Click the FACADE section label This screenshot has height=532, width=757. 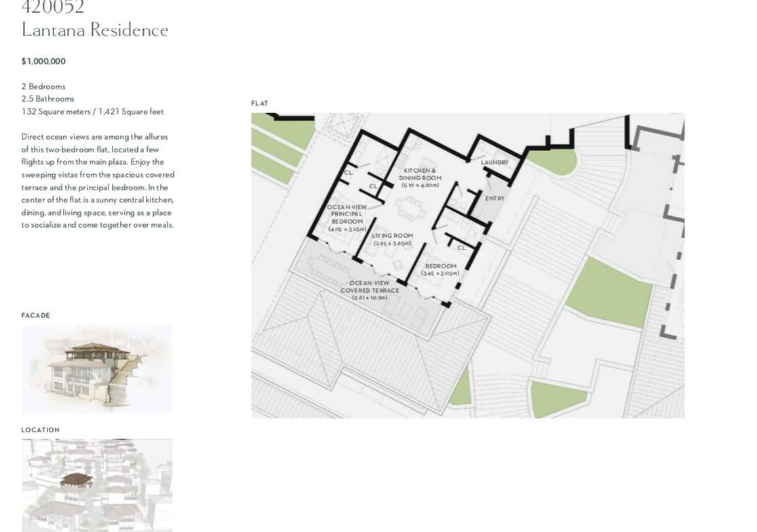pos(35,315)
